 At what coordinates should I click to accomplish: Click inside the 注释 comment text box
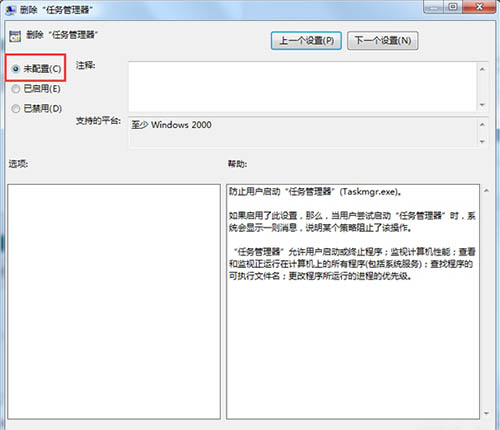pos(302,87)
